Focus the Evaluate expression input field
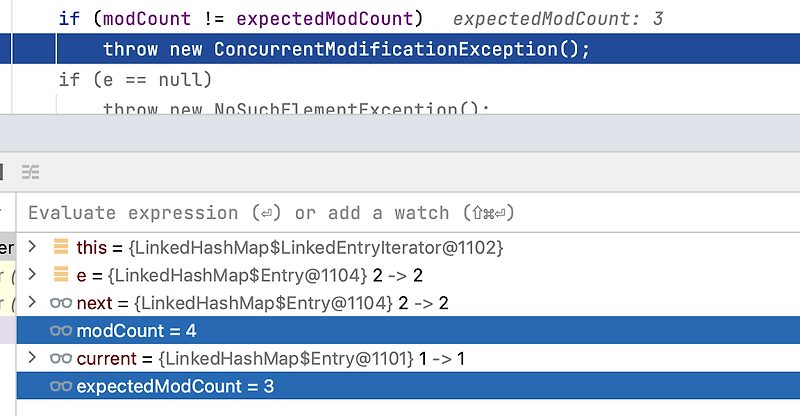 point(408,213)
